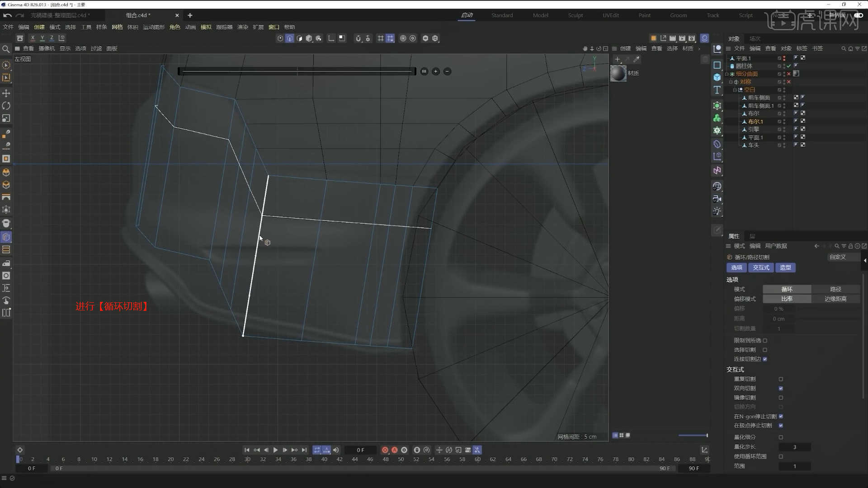The height and width of the screenshot is (488, 868).
Task: Toggle the sound speaker icon in timeline
Action: [x=336, y=450]
